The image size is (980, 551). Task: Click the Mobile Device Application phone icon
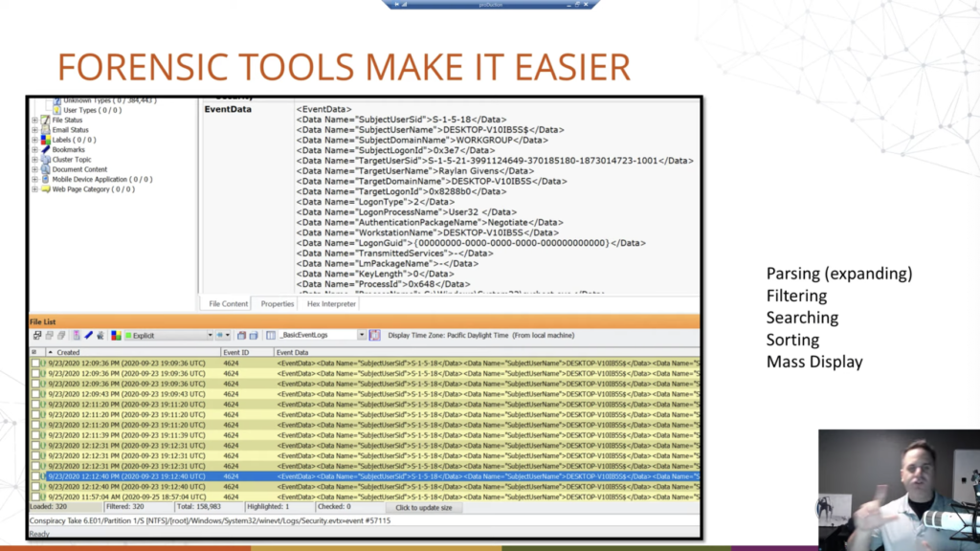click(45, 179)
